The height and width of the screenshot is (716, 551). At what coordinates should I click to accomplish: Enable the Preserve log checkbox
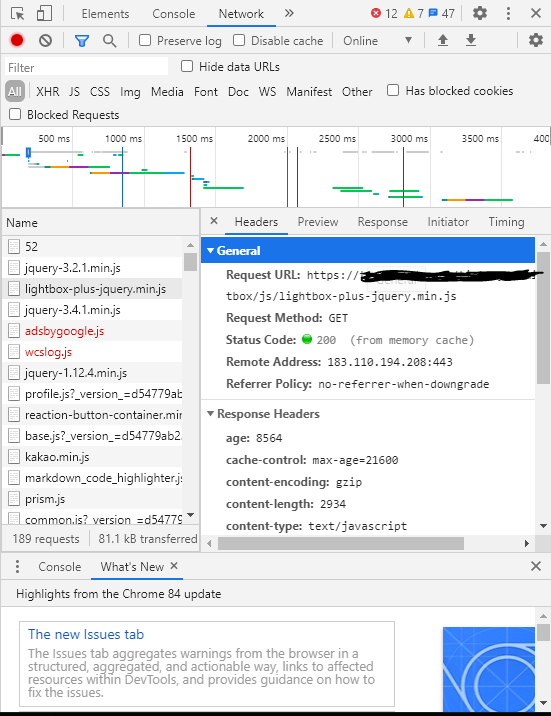(x=145, y=40)
